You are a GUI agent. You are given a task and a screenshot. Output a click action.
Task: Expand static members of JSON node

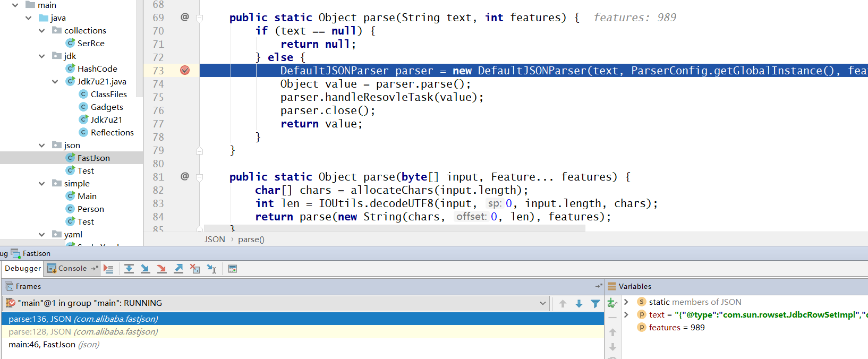(626, 302)
